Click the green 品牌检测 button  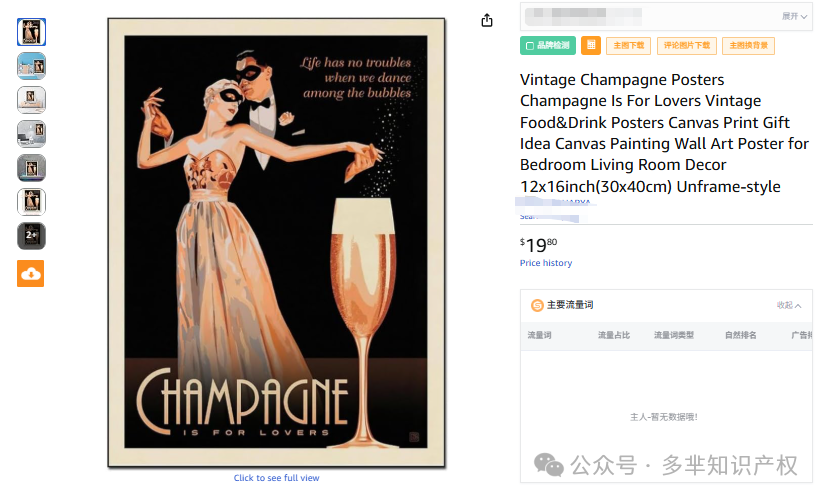pos(548,46)
